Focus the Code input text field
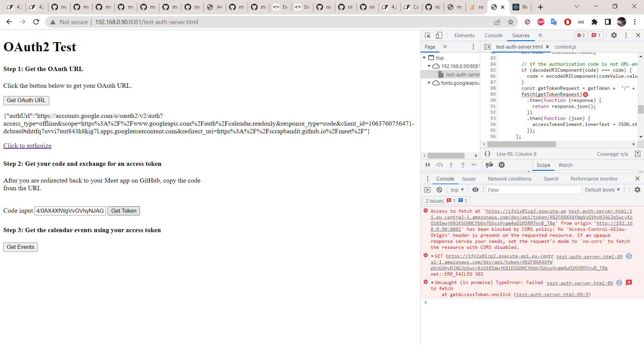Screen dimensions: 644x345 click(x=70, y=211)
